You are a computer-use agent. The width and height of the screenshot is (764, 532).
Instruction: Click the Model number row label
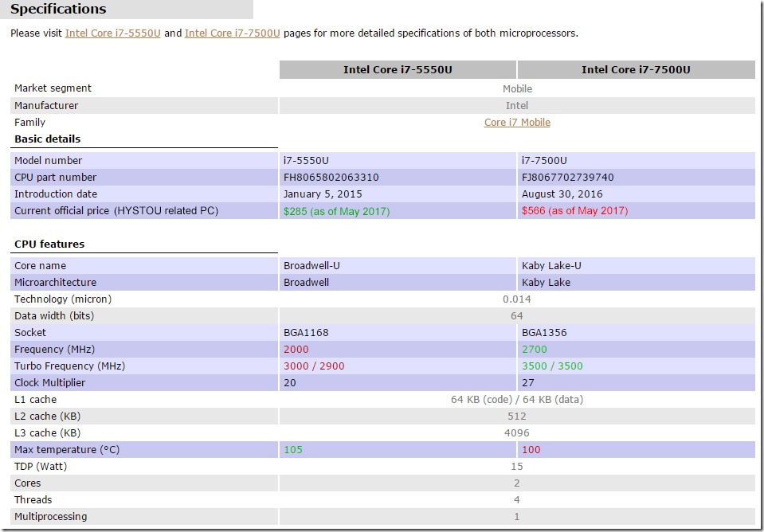(x=49, y=160)
